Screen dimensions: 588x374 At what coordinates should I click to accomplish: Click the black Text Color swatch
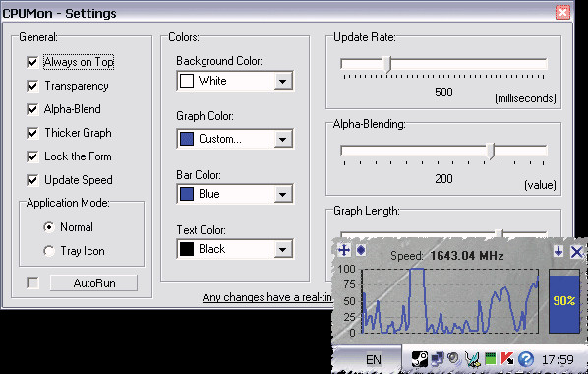(187, 249)
